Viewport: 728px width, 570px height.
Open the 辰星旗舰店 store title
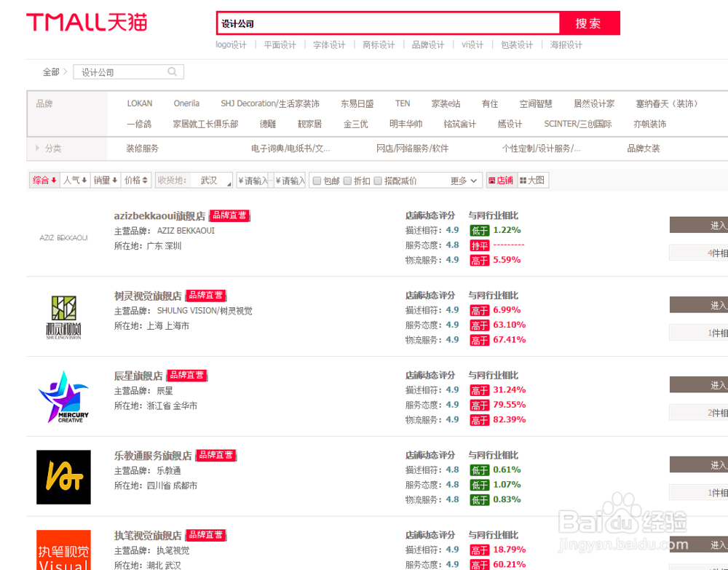pos(138,376)
